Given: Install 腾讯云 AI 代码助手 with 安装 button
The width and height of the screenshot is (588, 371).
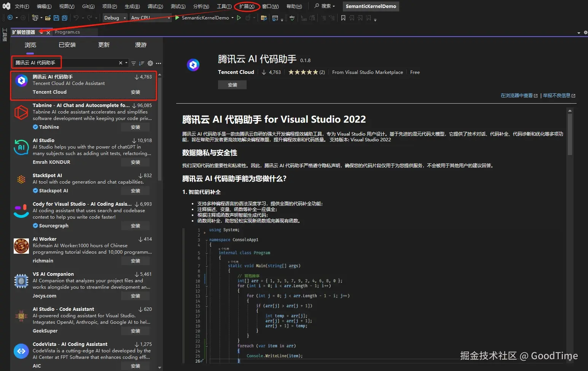Looking at the screenshot, I should point(232,85).
